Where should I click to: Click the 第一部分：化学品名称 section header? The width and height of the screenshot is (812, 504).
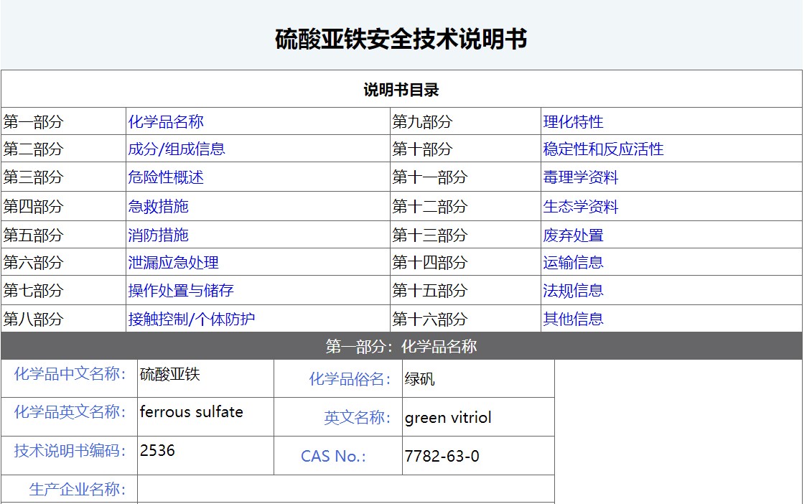click(401, 346)
